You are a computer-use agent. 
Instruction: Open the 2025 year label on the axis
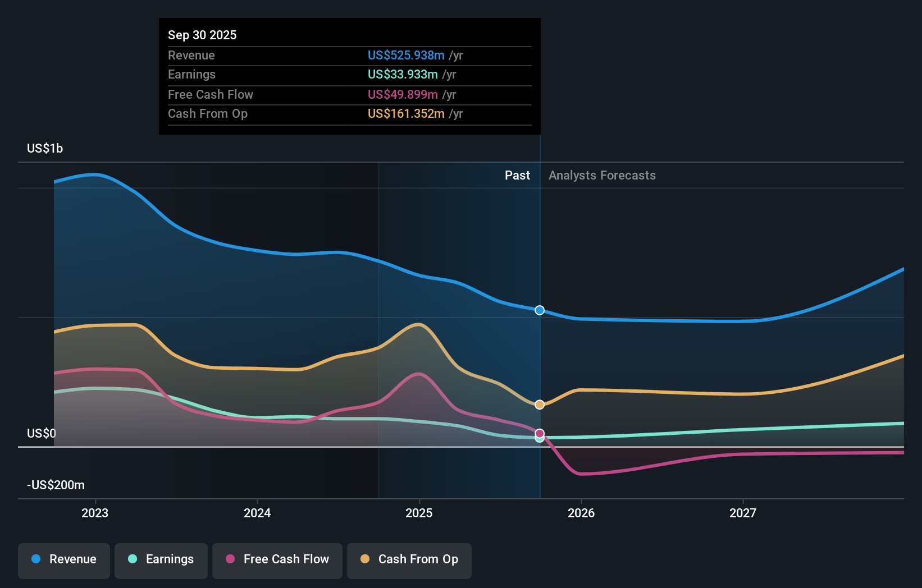[x=419, y=512]
